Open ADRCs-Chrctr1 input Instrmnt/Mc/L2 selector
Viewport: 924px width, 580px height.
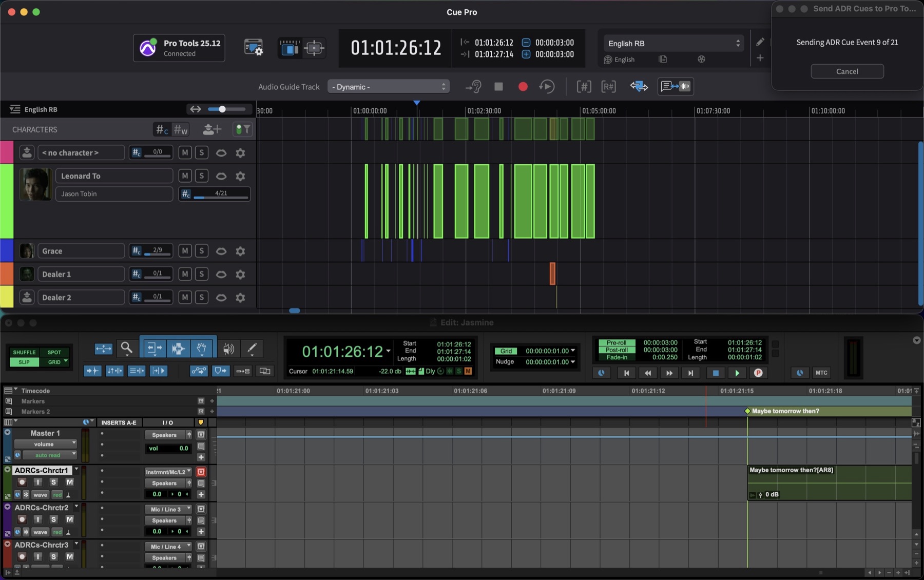168,472
